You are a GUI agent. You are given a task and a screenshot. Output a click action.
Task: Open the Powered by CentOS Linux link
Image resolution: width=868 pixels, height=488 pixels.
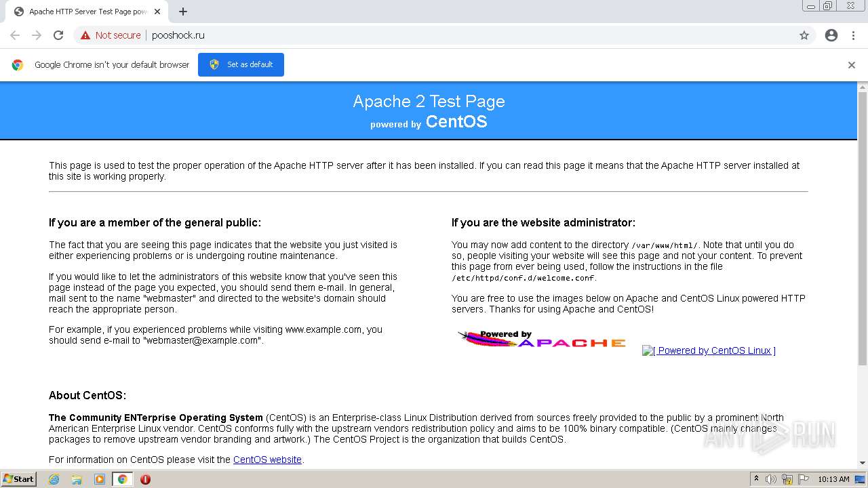tap(709, 350)
